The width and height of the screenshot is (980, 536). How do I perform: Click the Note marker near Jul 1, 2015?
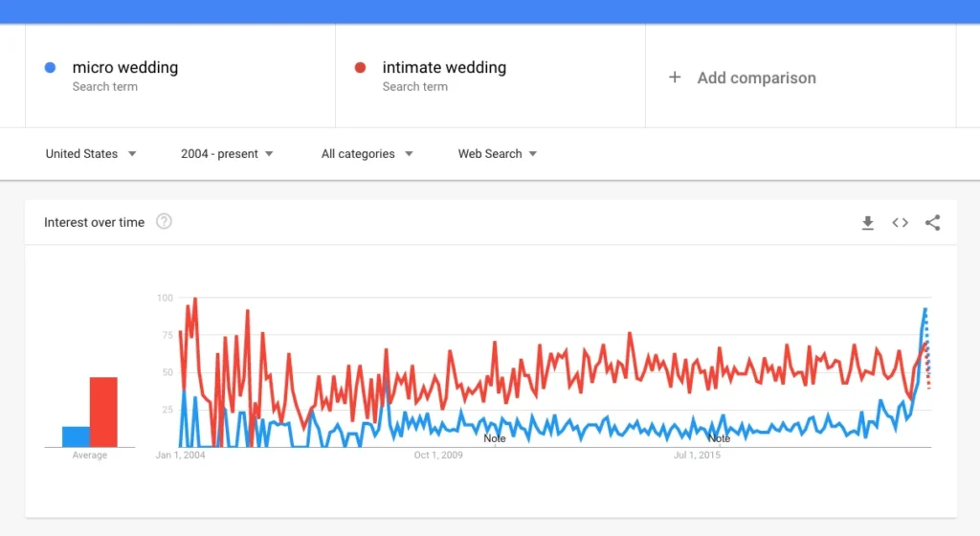point(719,438)
